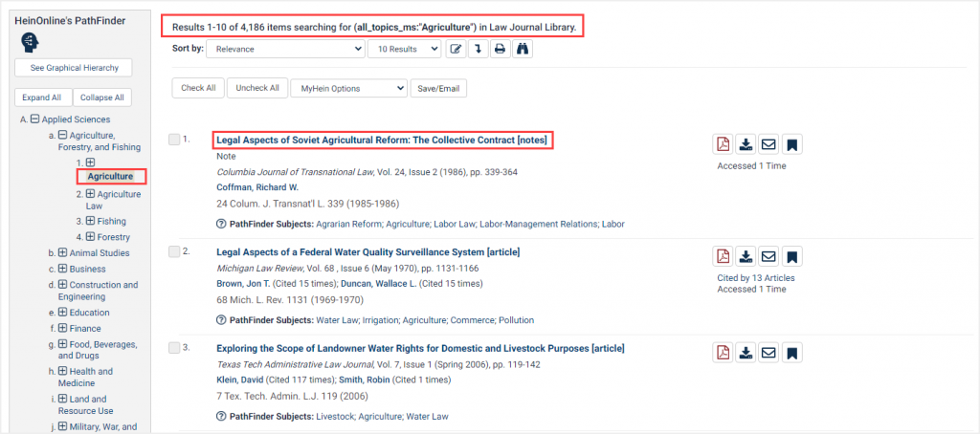Download the Soviet Agricultural Reform result
Image resolution: width=980 pixels, height=434 pixels.
click(x=745, y=144)
